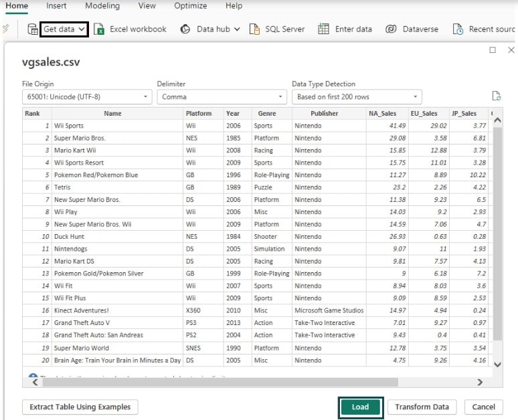This screenshot has height=420, width=518.
Task: Select the Super Mario World cell
Action: click(117, 348)
